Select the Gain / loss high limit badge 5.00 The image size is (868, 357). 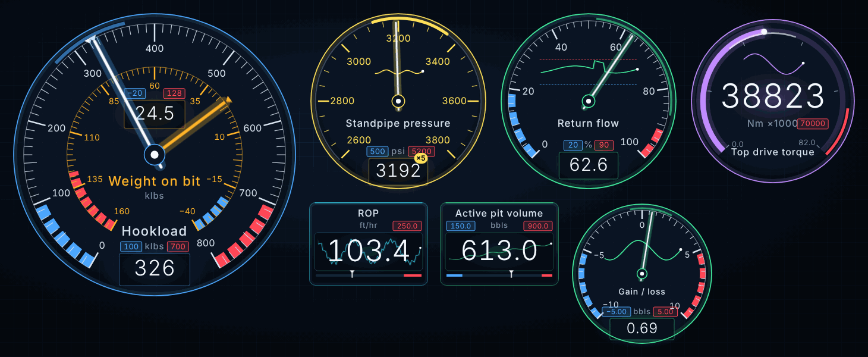coord(664,312)
